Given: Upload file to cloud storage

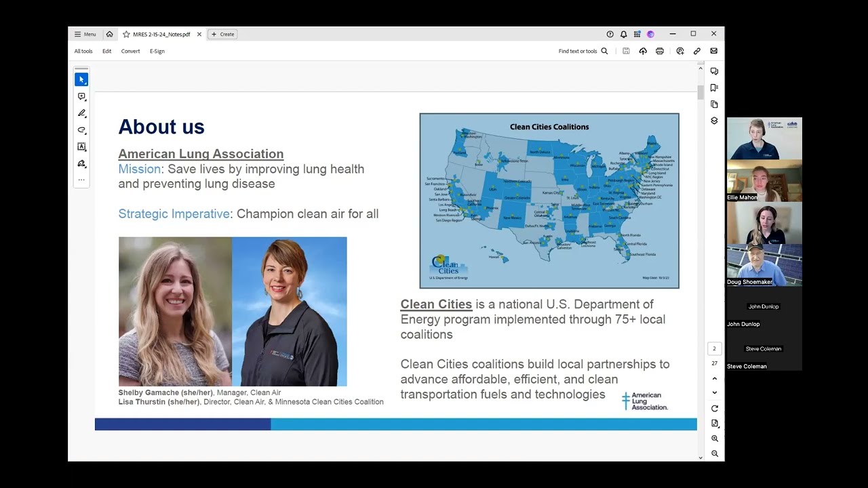Looking at the screenshot, I should tap(643, 51).
